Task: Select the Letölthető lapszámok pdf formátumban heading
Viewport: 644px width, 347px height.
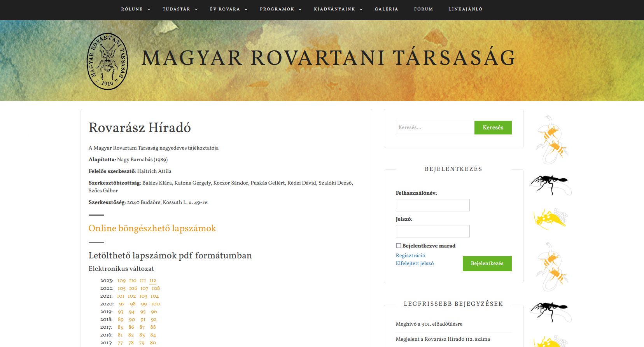Action: pyautogui.click(x=170, y=255)
